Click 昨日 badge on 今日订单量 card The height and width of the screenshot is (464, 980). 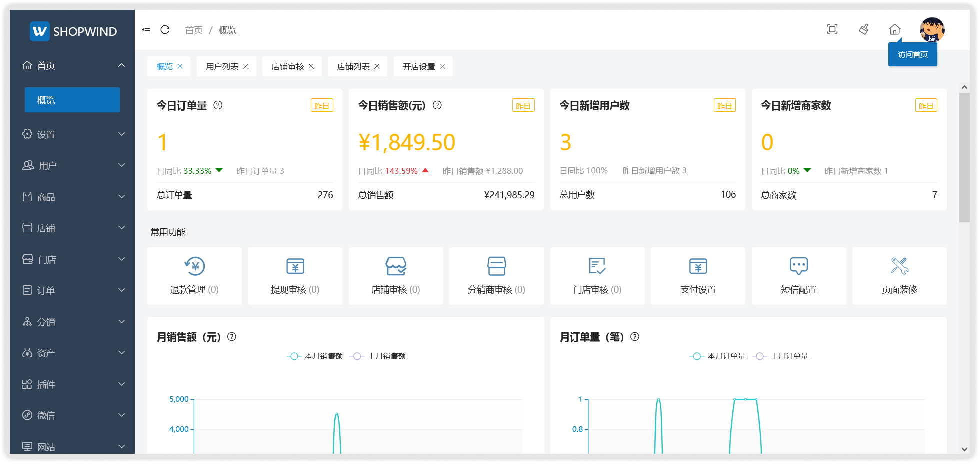[322, 105]
